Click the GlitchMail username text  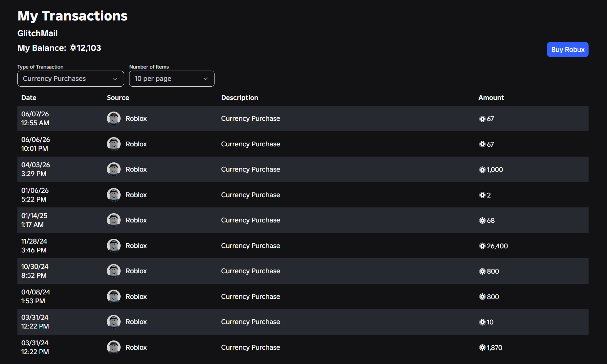(38, 33)
